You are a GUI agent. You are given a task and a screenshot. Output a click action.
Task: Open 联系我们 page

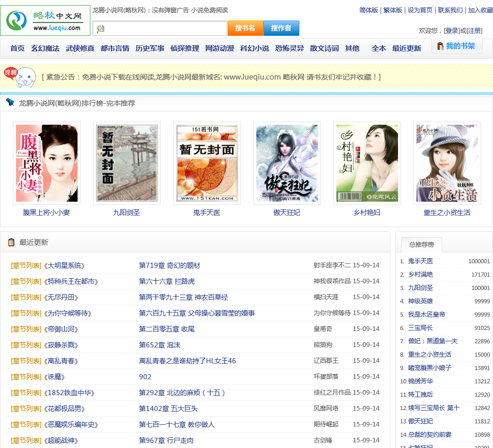point(450,10)
